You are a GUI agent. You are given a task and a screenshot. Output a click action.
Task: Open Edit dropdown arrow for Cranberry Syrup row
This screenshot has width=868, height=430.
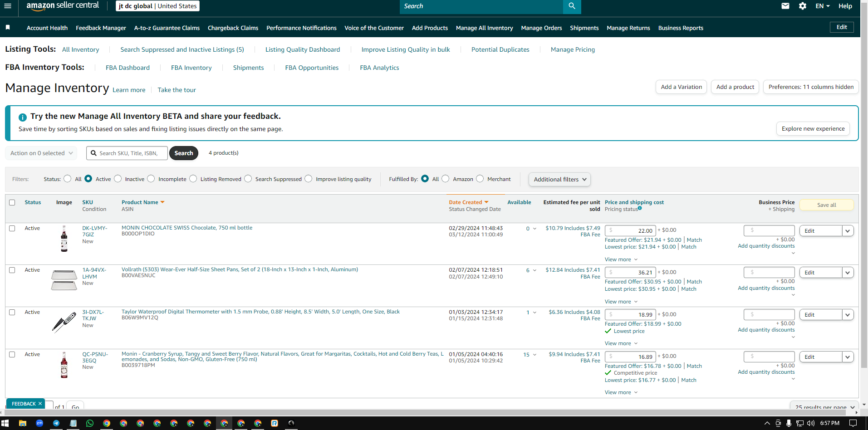848,357
